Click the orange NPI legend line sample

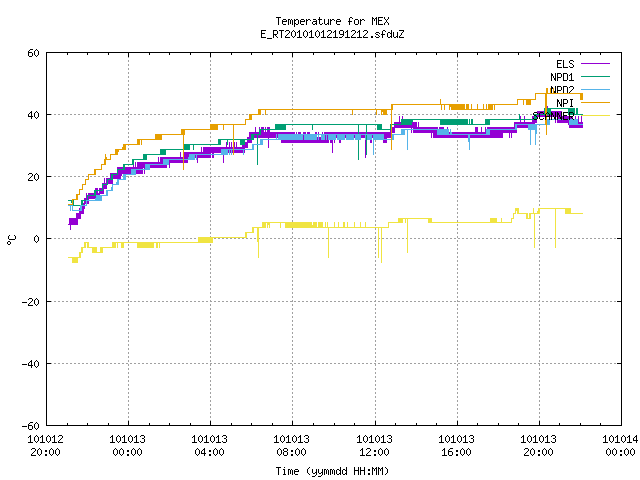(595, 102)
